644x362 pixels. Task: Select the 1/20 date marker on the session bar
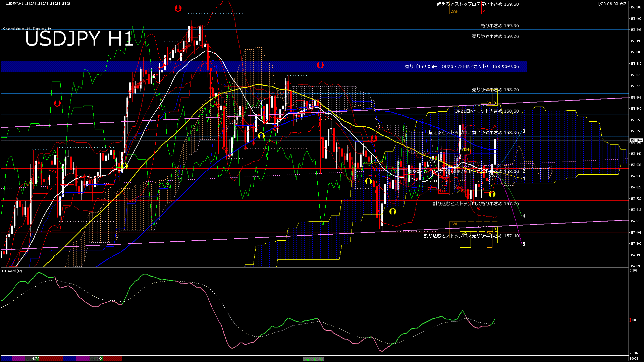(36, 359)
